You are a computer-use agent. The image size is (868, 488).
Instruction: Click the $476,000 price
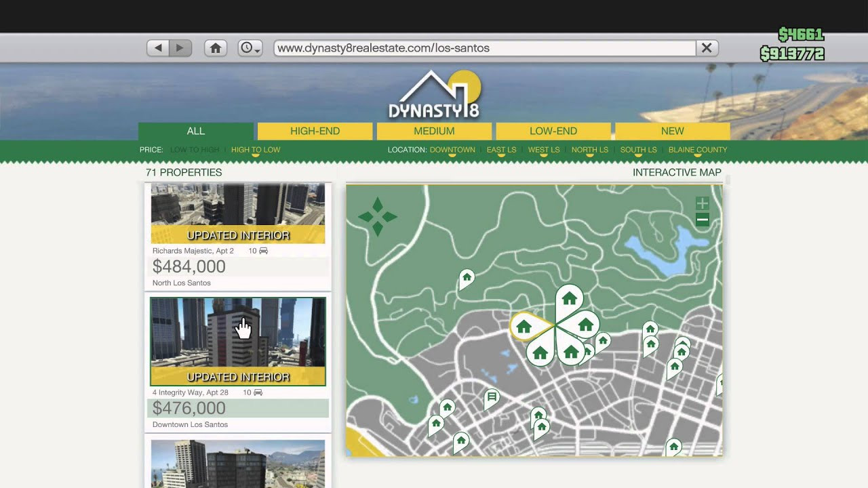(x=189, y=408)
